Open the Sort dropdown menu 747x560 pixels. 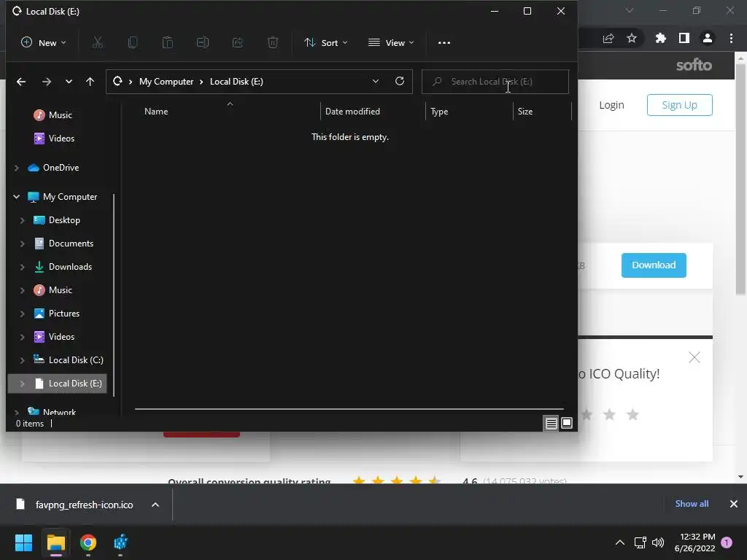click(x=326, y=42)
